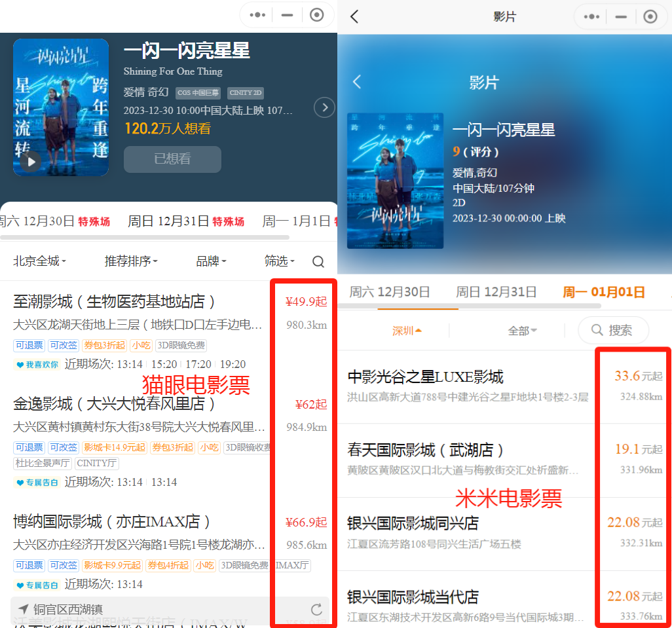
Task: Open the 北京全城 city dropdown
Action: [x=39, y=261]
